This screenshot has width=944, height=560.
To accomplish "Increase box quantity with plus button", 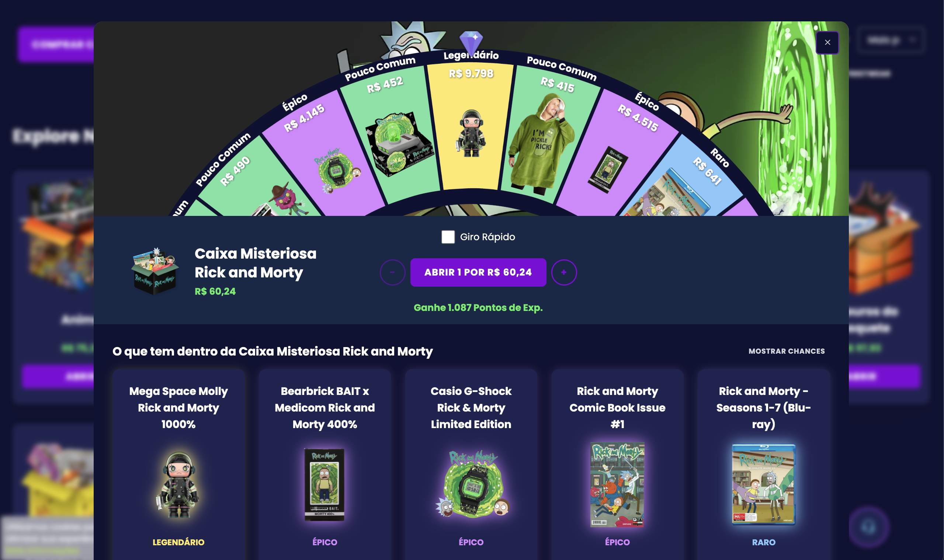I will tap(564, 272).
